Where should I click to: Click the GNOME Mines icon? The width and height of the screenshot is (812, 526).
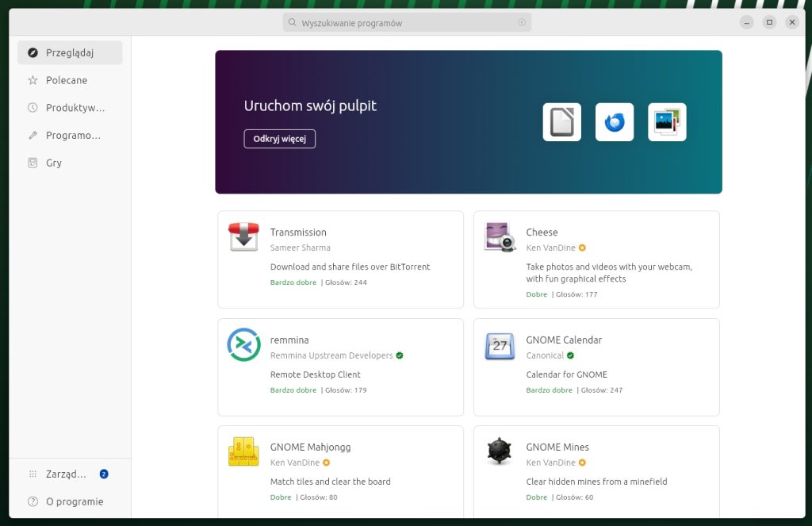click(x=500, y=451)
